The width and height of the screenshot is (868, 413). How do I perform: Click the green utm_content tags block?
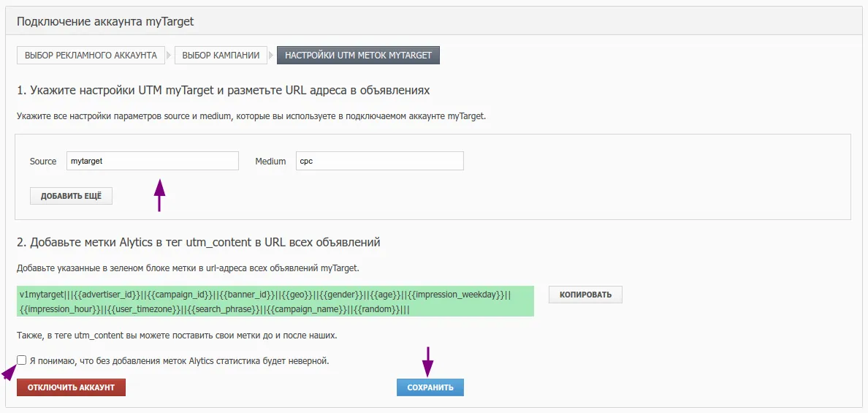point(275,301)
